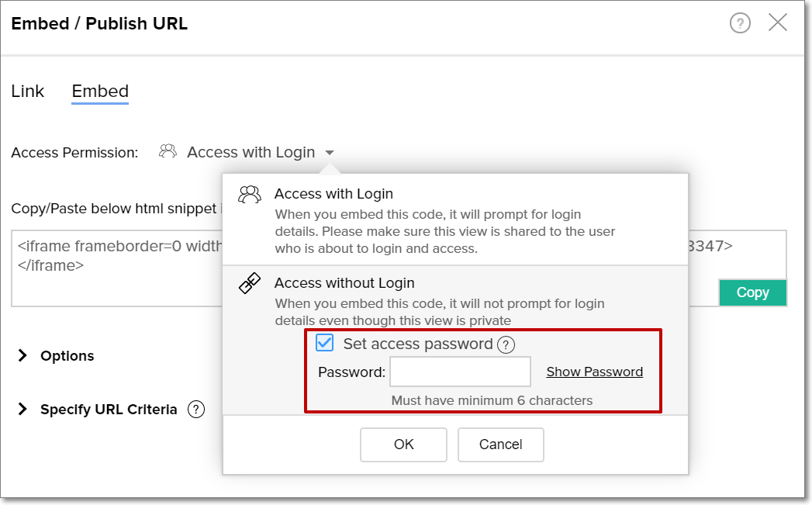Close the Embed / Publish URL dialog
812x505 pixels.
[x=778, y=23]
